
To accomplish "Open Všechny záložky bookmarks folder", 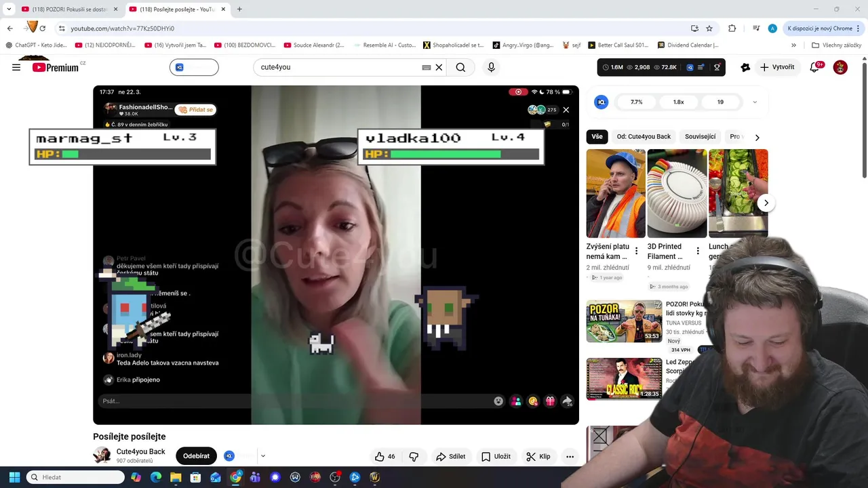I will click(836, 45).
